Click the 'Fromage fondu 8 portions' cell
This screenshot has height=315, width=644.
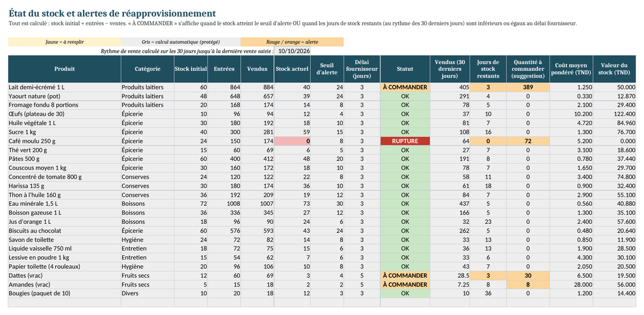(x=64, y=105)
